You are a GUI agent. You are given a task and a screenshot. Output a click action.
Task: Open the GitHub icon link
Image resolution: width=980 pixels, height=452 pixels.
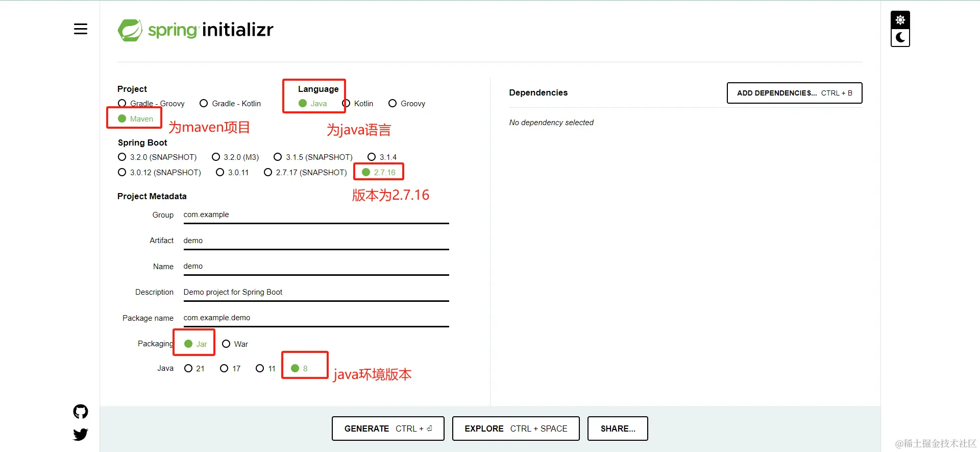(x=81, y=412)
